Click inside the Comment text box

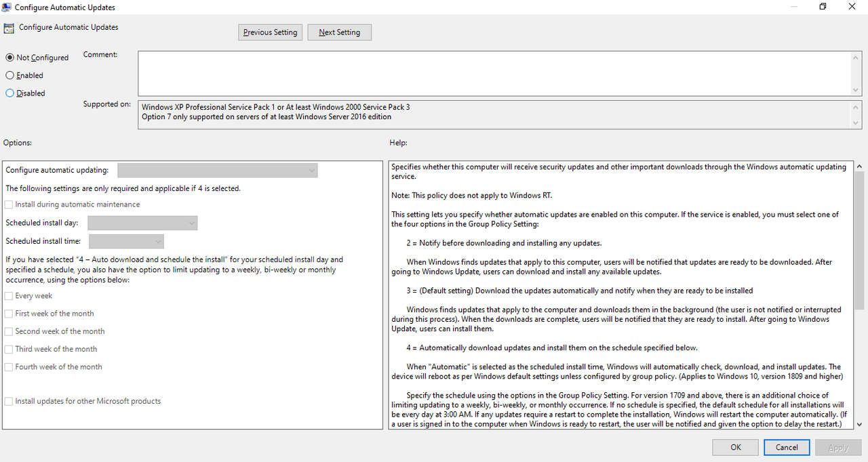coord(494,73)
